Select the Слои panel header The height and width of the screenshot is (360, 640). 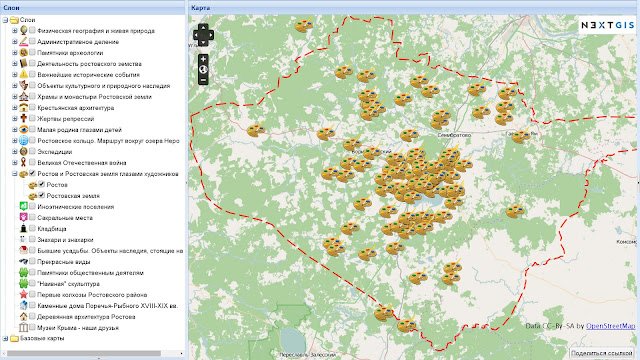pos(11,8)
